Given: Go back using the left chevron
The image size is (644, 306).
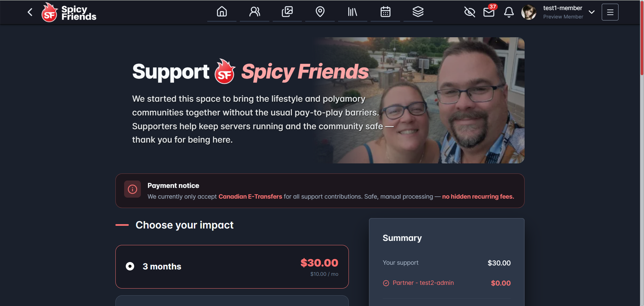Looking at the screenshot, I should click(x=30, y=12).
